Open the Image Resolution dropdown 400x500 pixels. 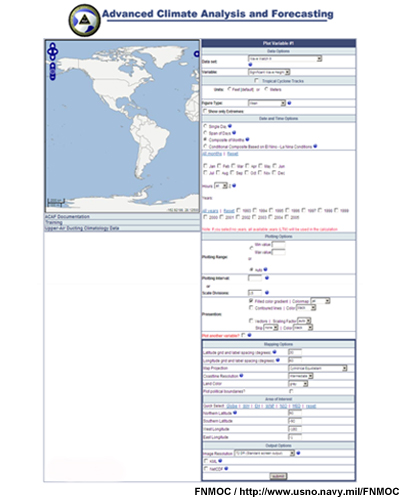click(x=264, y=453)
